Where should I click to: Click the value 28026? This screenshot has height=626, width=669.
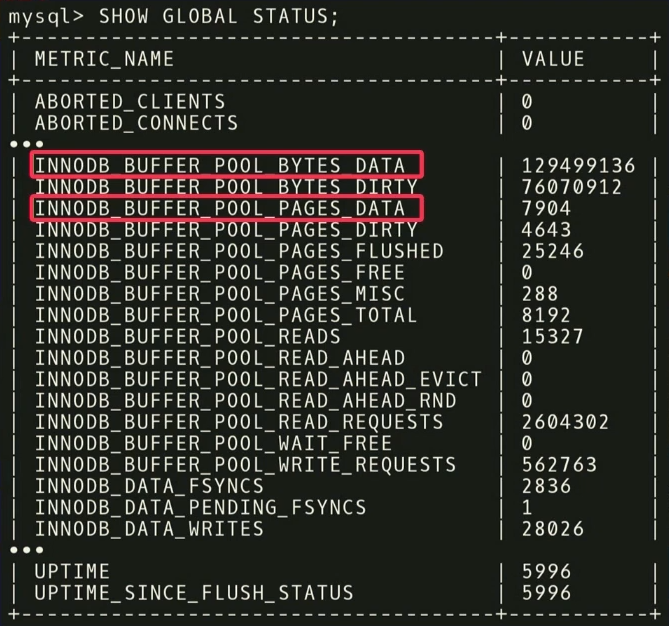[553, 528]
